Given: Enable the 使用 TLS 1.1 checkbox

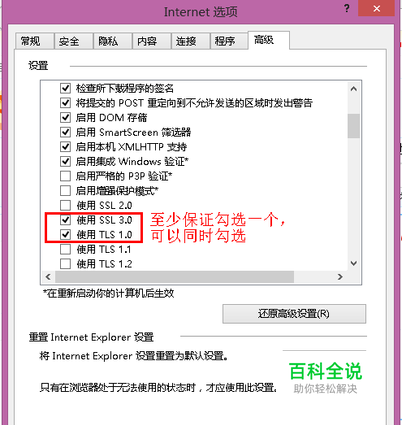Looking at the screenshot, I should 65,249.
